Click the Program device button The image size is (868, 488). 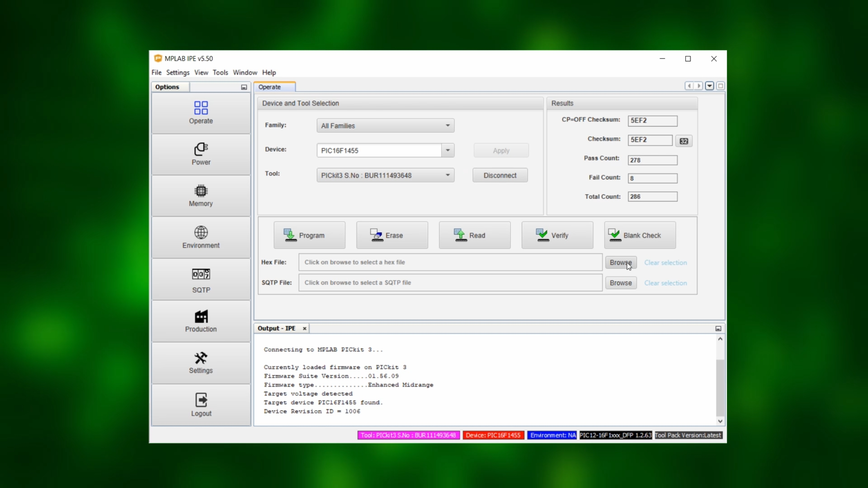click(x=309, y=235)
